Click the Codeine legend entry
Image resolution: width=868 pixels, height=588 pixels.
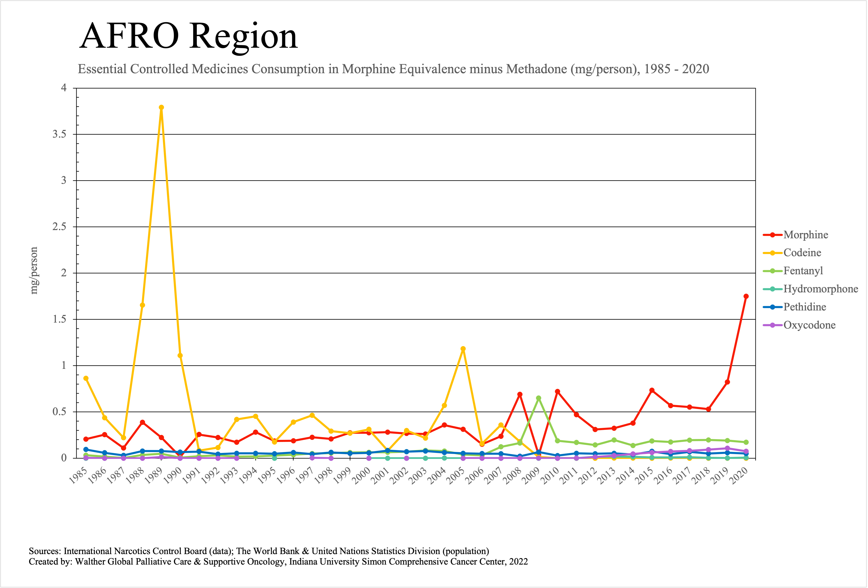(802, 253)
